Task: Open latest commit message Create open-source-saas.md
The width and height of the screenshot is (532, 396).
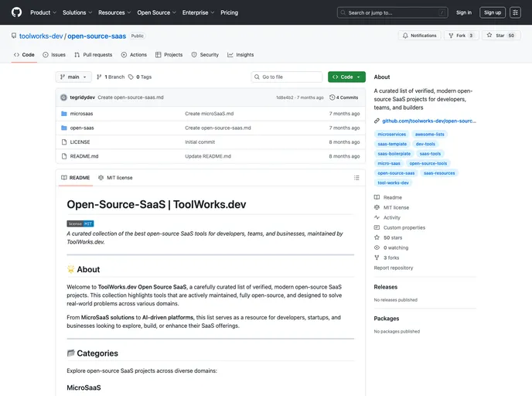Action: (x=131, y=97)
